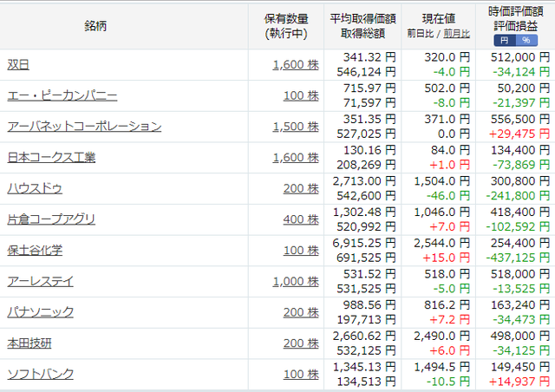Open 双日 stock details
This screenshot has width=555, height=392.
pos(18,65)
